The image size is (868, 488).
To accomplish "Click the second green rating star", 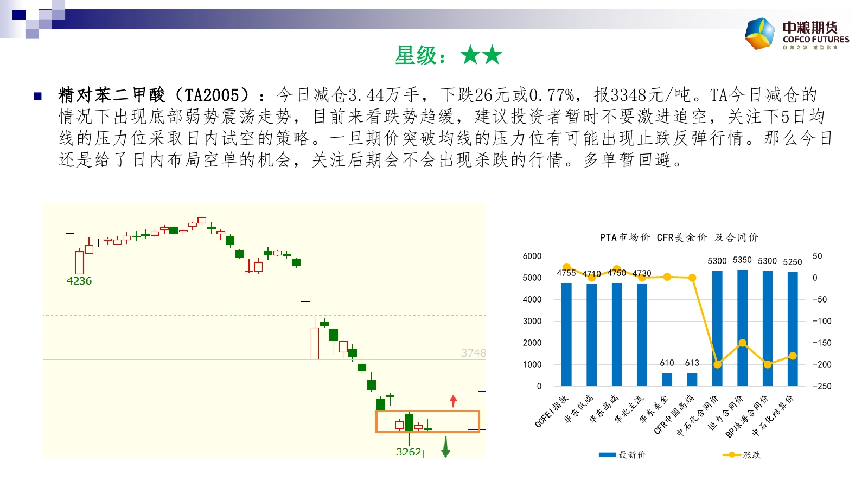I will click(x=492, y=55).
